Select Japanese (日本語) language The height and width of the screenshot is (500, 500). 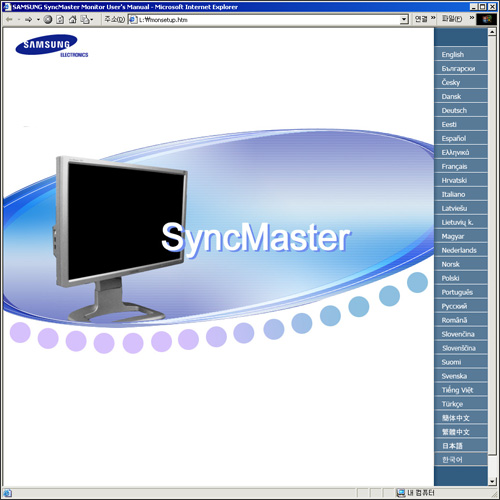click(461, 446)
